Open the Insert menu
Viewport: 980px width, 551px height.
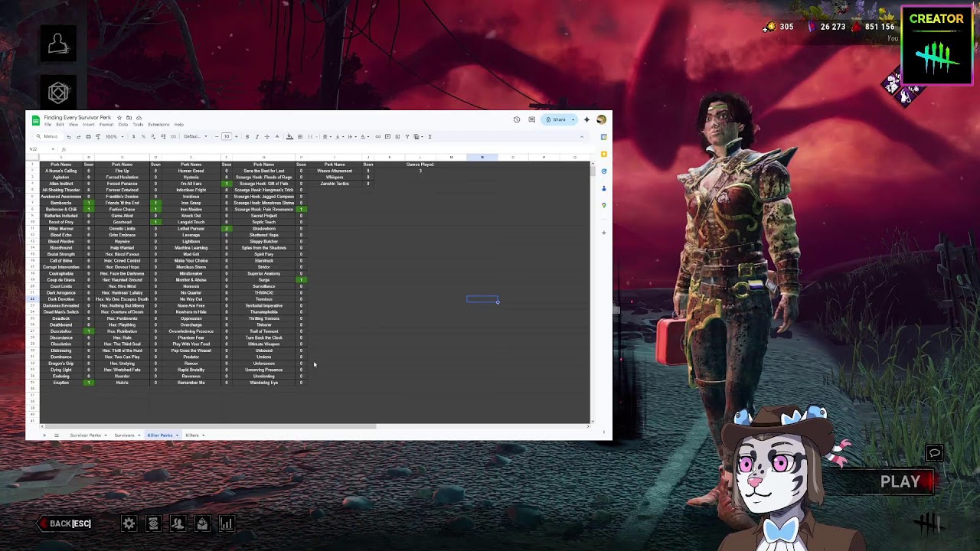(89, 125)
